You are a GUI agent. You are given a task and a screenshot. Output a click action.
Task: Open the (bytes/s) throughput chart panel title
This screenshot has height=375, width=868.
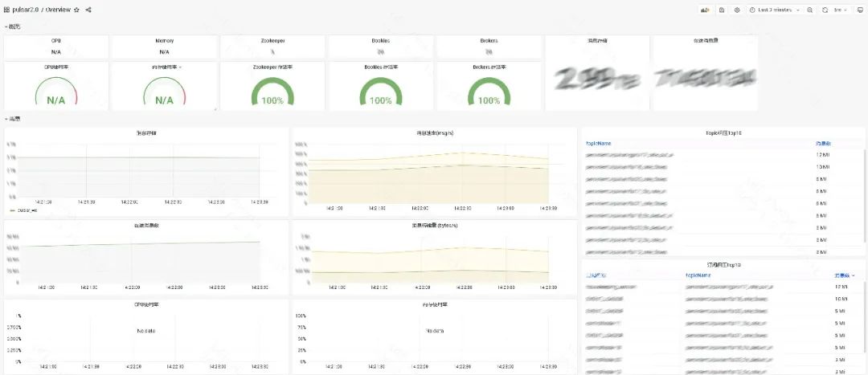point(435,226)
